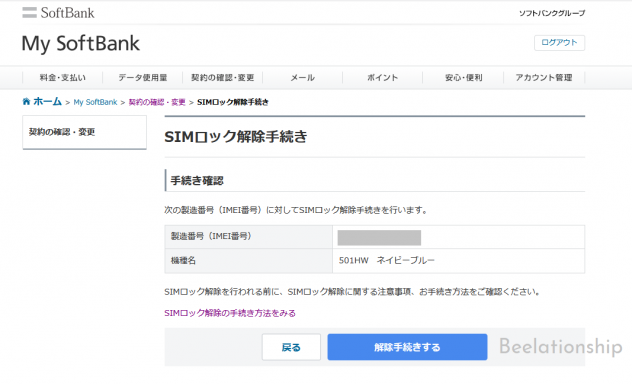Click the 手続き確認 section heading
This screenshot has height=384, width=632.
tap(197, 181)
